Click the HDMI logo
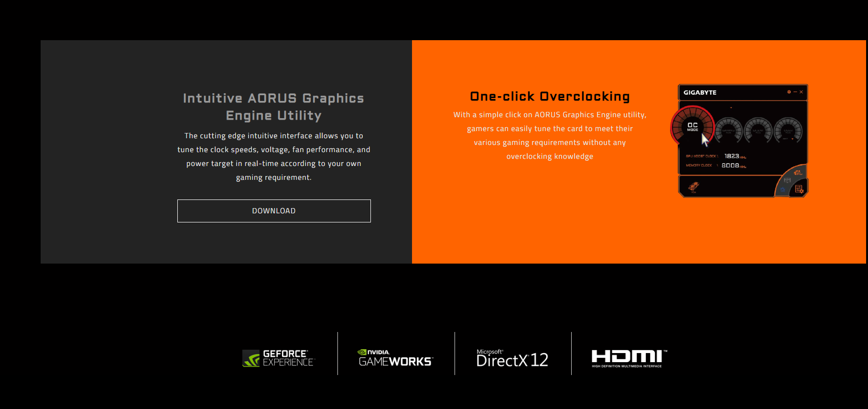Image resolution: width=868 pixels, height=409 pixels. tap(628, 358)
